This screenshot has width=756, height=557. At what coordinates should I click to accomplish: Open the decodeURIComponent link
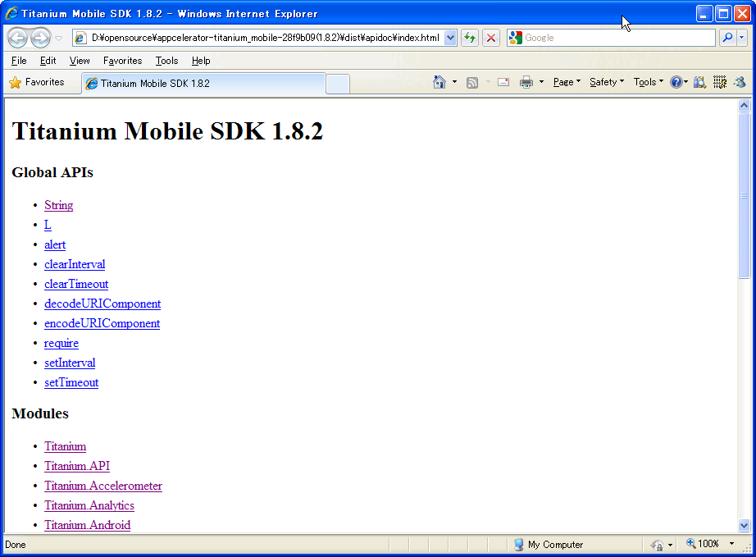(x=102, y=304)
